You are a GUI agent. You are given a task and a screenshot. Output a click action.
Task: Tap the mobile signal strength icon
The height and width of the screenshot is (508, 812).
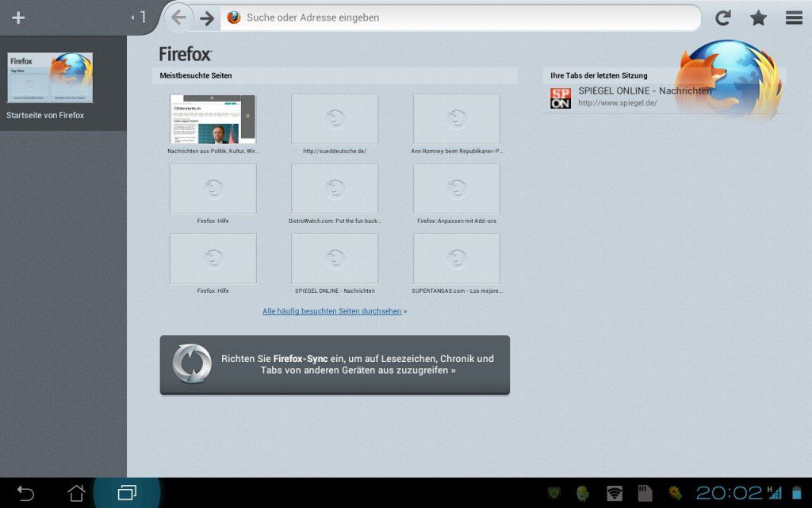pos(775,492)
